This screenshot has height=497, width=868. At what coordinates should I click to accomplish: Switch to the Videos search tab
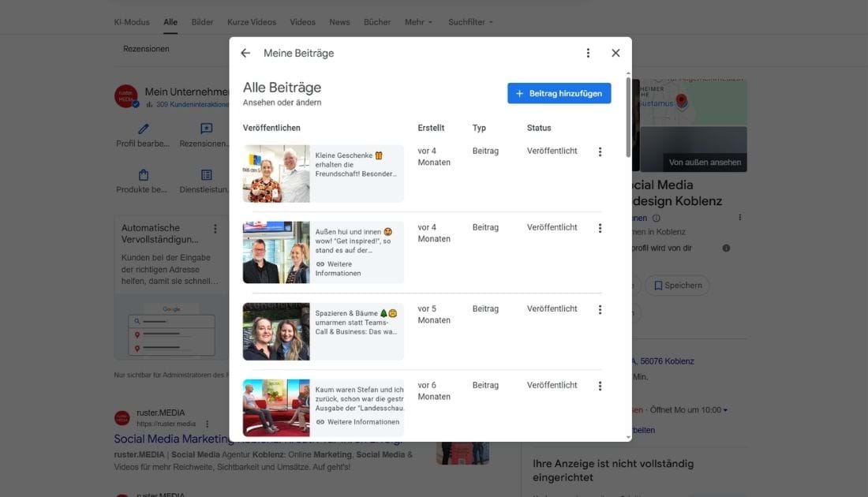coord(302,22)
